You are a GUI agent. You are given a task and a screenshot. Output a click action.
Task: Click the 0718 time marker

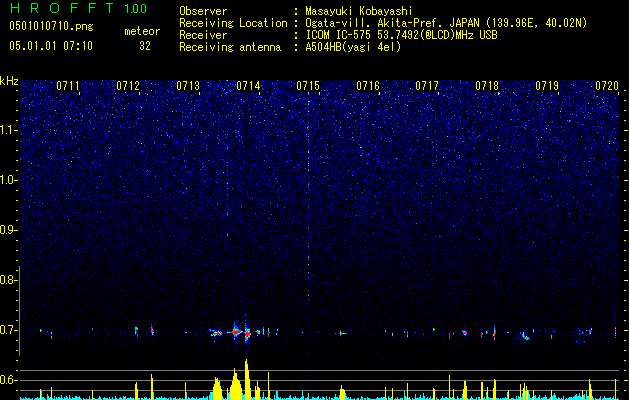pyautogui.click(x=487, y=86)
